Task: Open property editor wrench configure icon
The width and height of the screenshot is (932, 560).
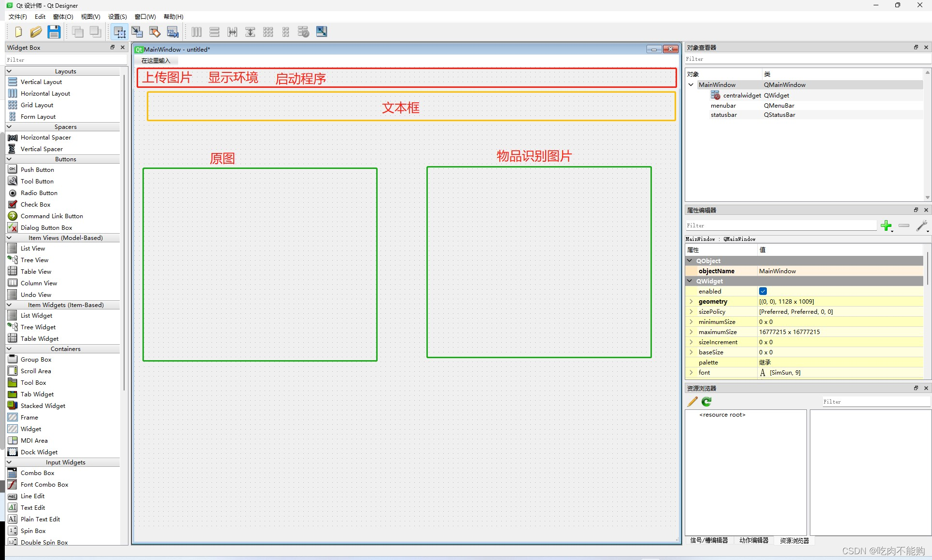Action: tap(922, 225)
